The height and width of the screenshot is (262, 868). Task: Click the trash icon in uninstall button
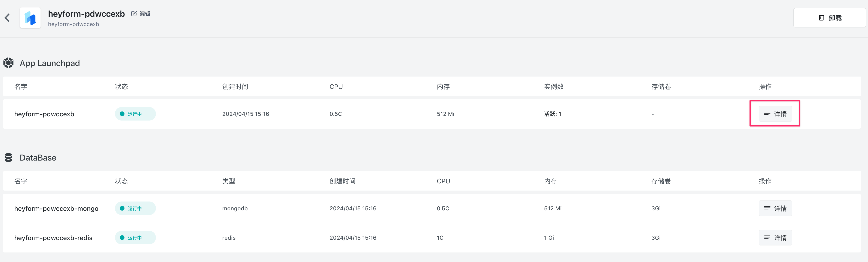pyautogui.click(x=821, y=18)
